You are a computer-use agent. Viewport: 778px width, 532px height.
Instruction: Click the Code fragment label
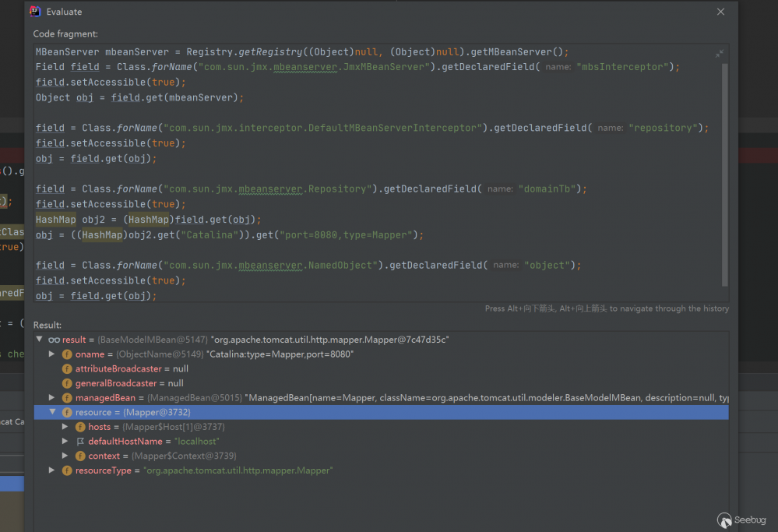(x=65, y=33)
